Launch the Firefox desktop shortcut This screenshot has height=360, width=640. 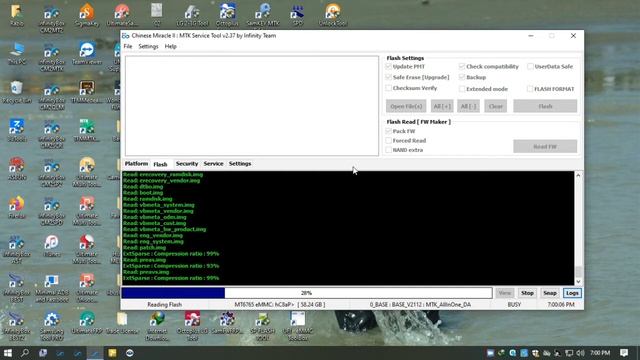coord(17,208)
